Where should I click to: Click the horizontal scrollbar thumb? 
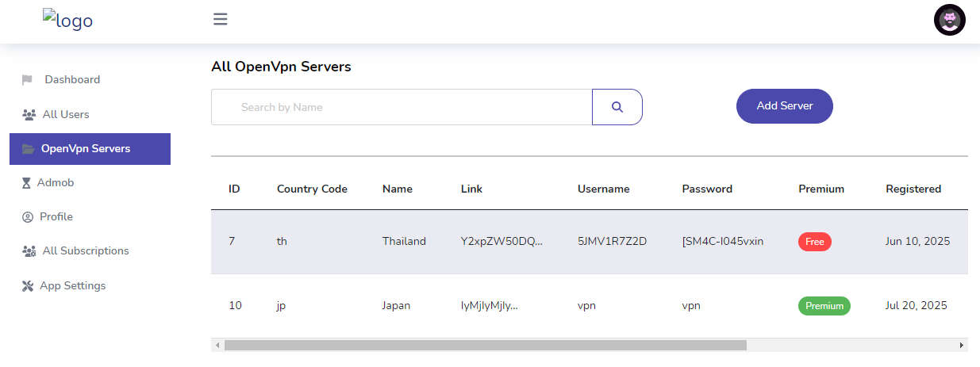(x=485, y=346)
